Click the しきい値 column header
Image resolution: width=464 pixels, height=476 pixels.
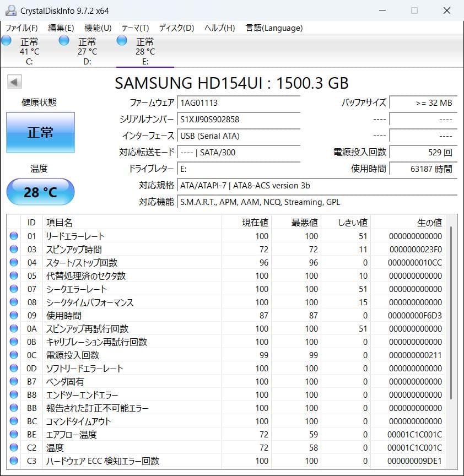point(346,223)
